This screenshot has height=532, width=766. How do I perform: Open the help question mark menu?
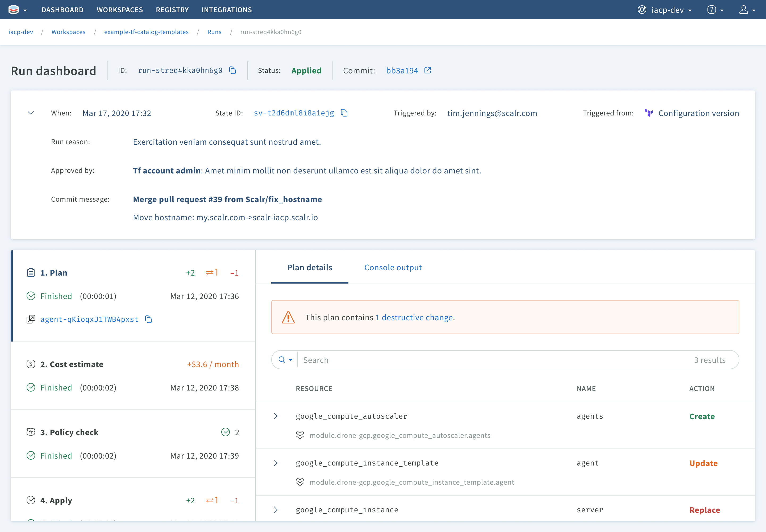tap(713, 9)
